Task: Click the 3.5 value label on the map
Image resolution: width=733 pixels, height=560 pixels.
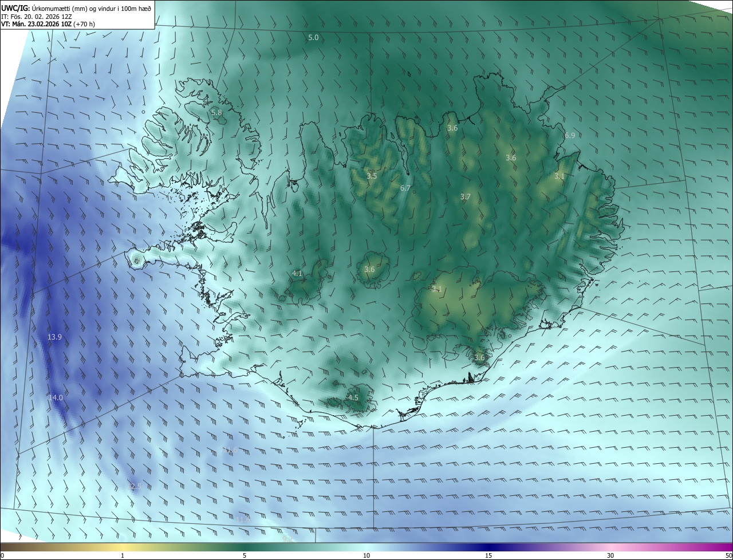Action: (x=372, y=176)
